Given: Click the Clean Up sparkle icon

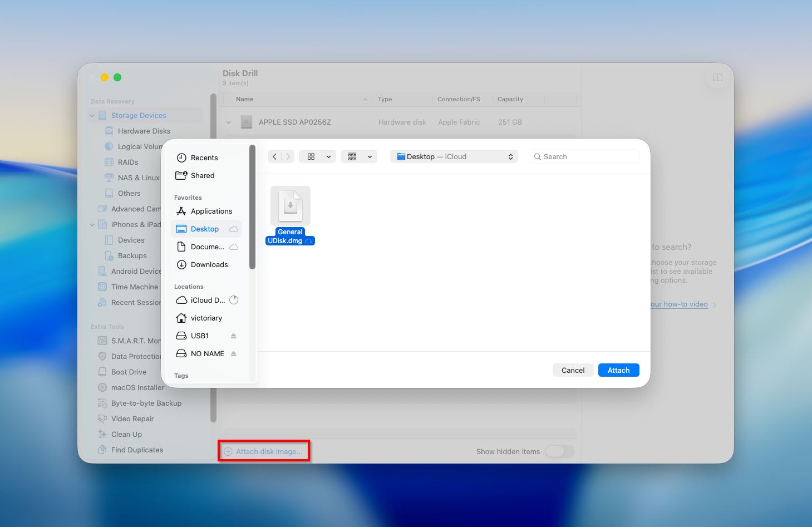Looking at the screenshot, I should 102,434.
